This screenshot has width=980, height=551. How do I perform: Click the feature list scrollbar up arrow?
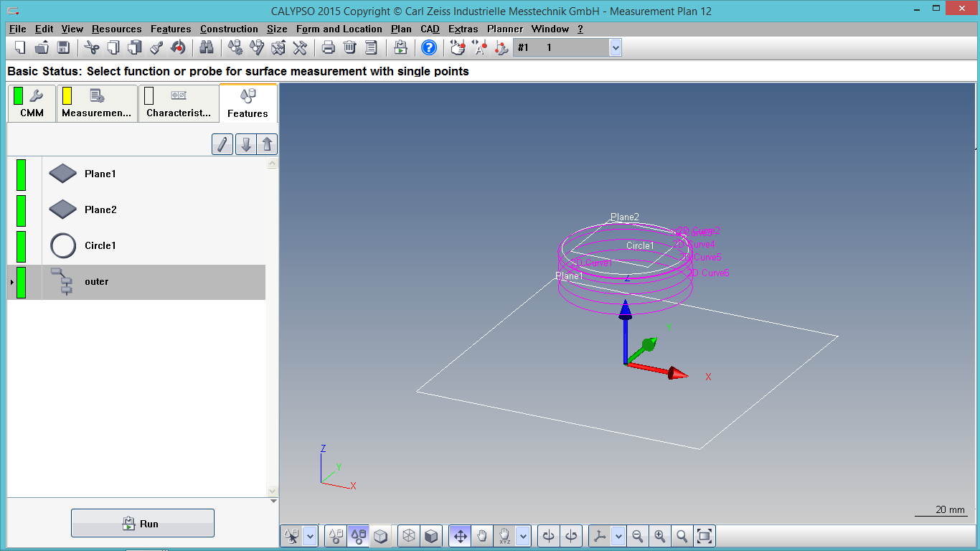(272, 164)
